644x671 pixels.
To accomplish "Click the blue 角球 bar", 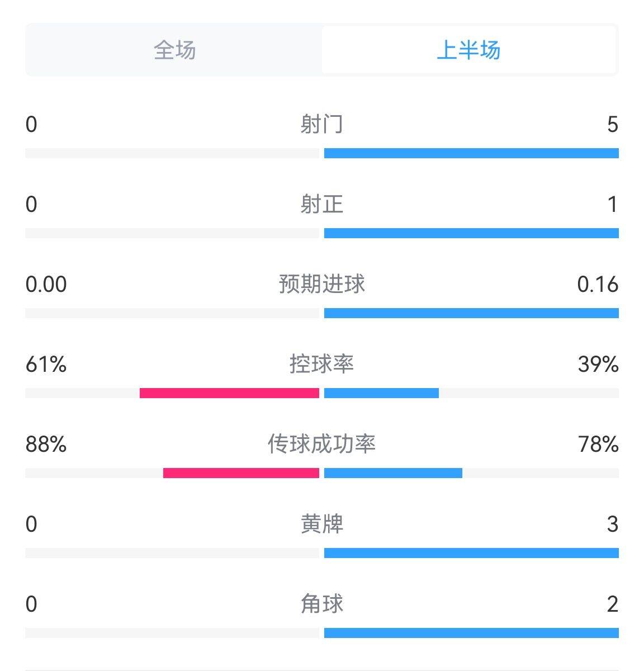I will tap(471, 633).
